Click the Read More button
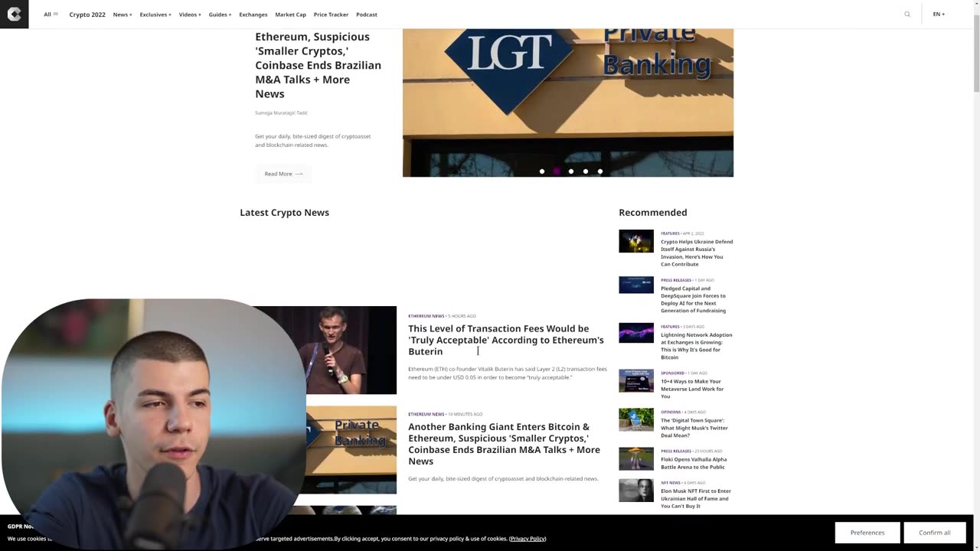 click(x=283, y=174)
